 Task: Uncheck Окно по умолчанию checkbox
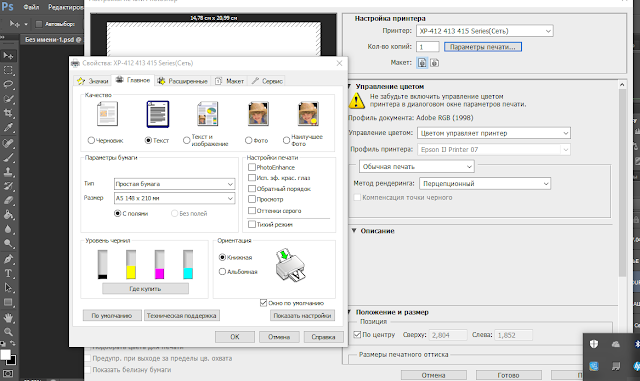[263, 303]
